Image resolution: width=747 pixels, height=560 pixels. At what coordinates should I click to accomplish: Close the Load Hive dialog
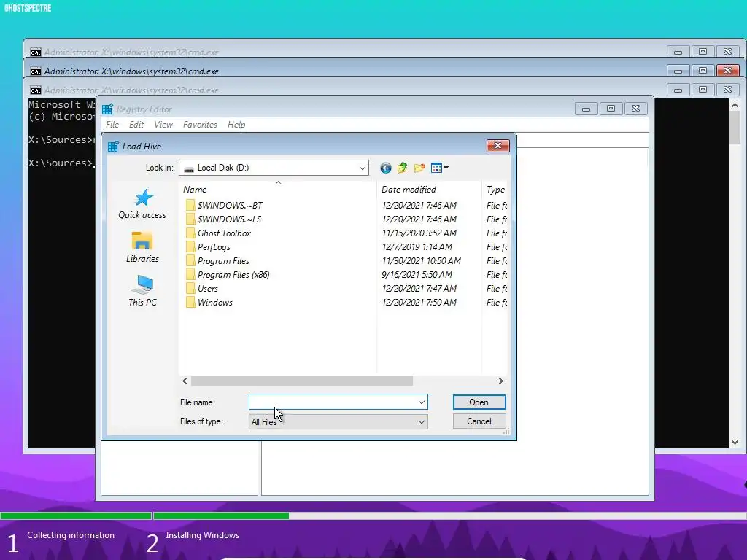(x=498, y=146)
